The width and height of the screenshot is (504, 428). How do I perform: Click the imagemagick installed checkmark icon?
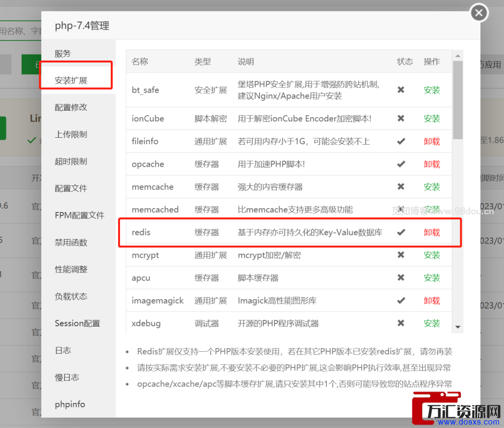[x=401, y=301]
